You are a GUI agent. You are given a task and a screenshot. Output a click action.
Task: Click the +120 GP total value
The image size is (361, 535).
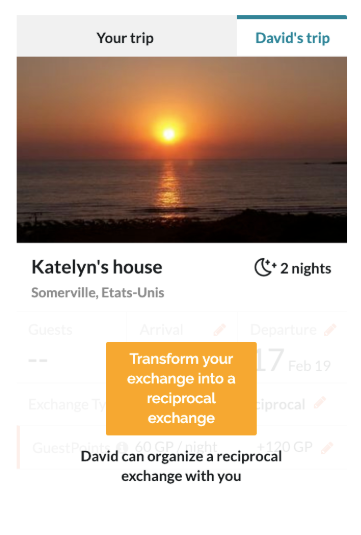[284, 447]
